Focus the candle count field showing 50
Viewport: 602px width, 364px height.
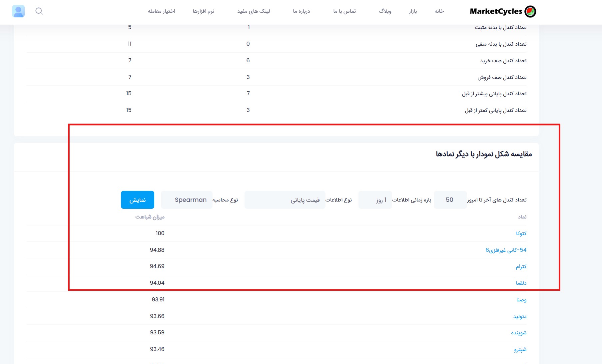point(450,200)
